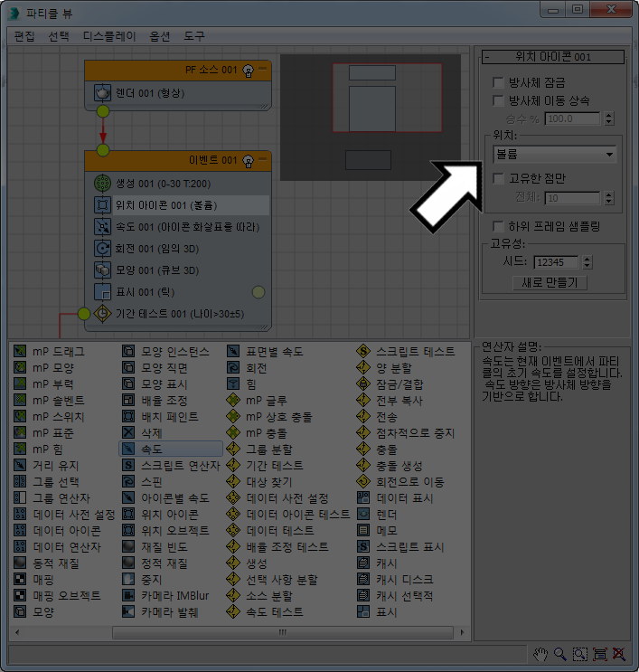Image resolution: width=639 pixels, height=672 pixels.
Task: Select the 속도 operator in the depot
Action: [171, 450]
